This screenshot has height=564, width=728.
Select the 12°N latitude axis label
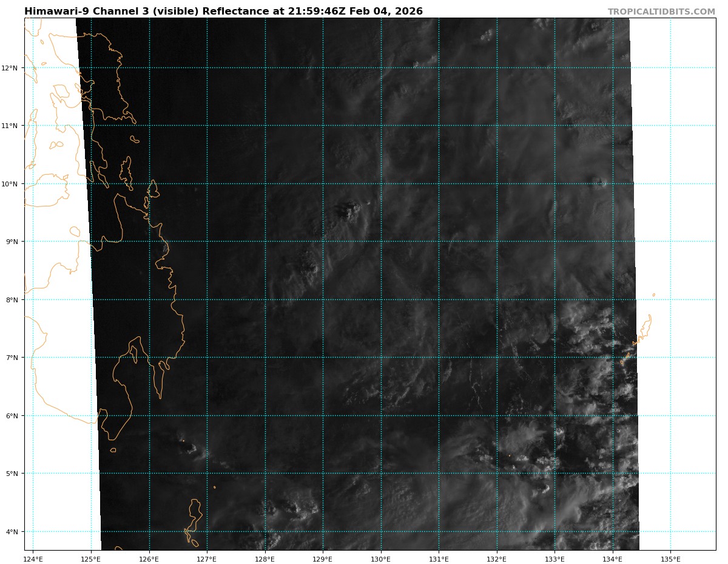coord(11,68)
